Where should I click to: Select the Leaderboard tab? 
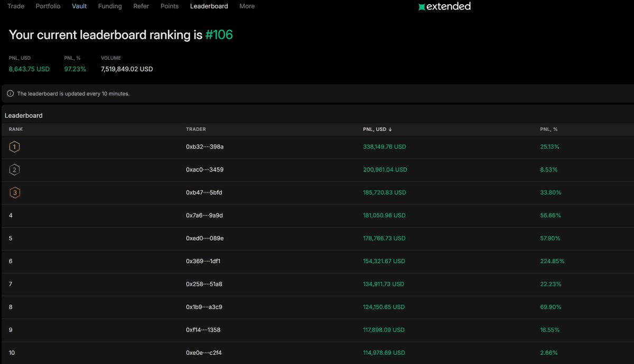(209, 6)
